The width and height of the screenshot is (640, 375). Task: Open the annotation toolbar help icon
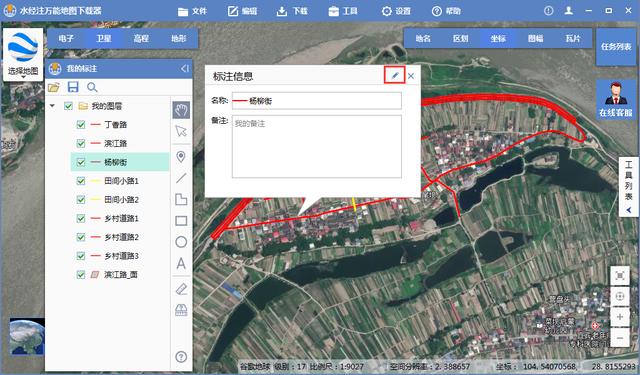point(181,357)
